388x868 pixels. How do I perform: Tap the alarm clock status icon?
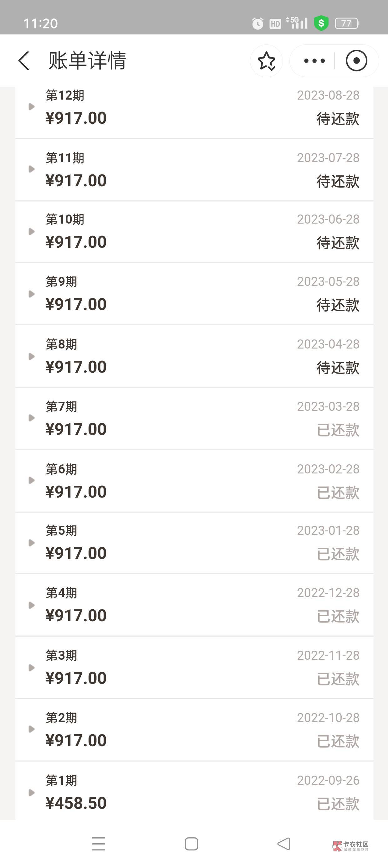258,23
